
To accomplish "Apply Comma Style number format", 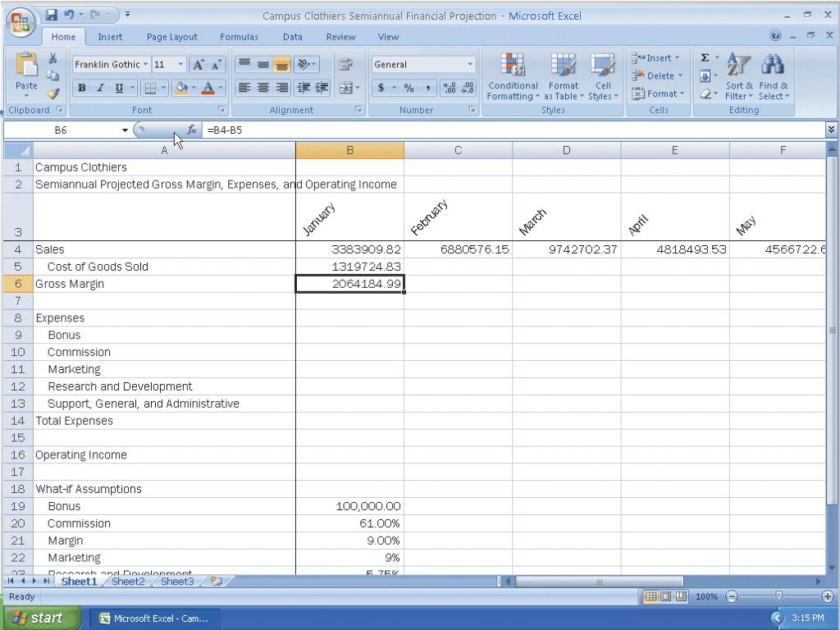I will click(x=427, y=88).
